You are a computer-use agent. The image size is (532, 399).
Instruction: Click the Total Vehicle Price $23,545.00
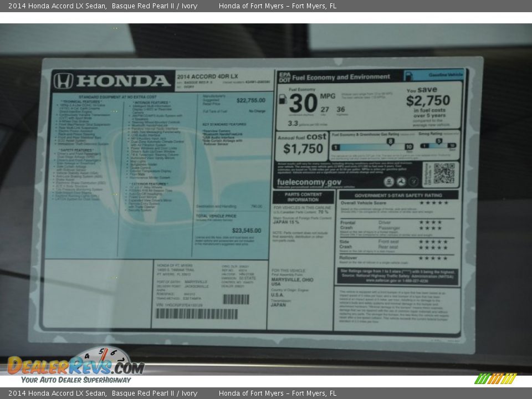(x=247, y=231)
